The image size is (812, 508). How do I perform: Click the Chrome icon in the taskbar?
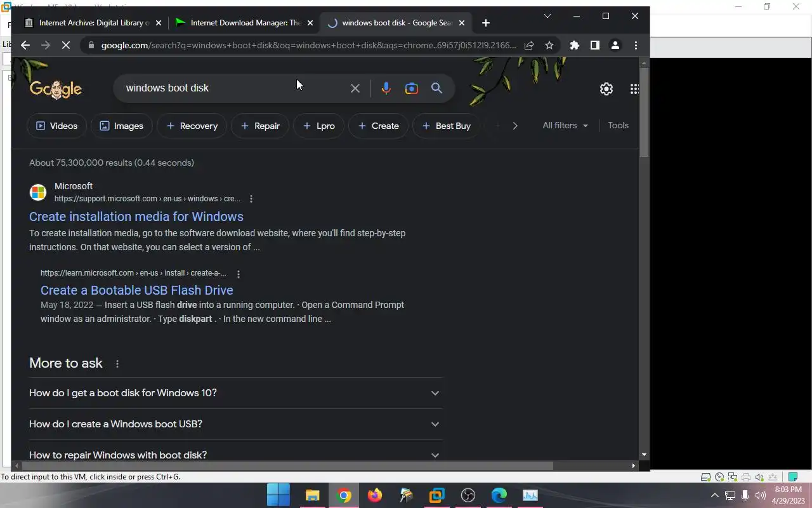[x=344, y=495]
